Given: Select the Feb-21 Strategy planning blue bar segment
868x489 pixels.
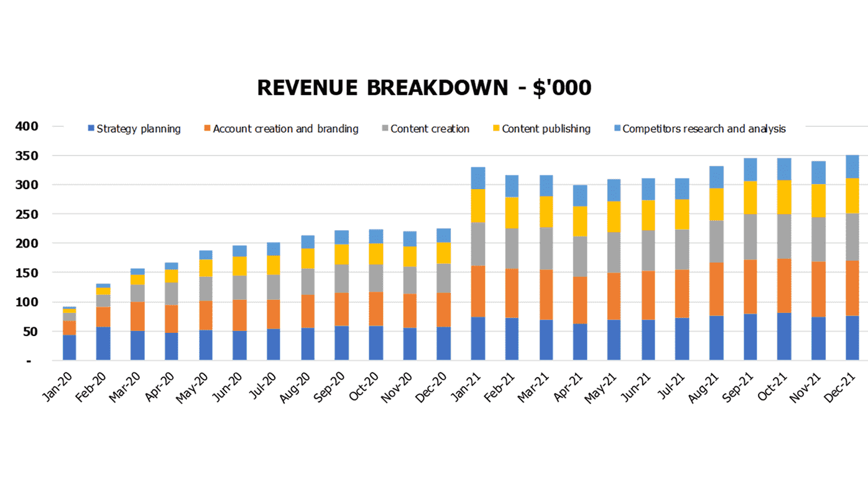Looking at the screenshot, I should (x=512, y=339).
